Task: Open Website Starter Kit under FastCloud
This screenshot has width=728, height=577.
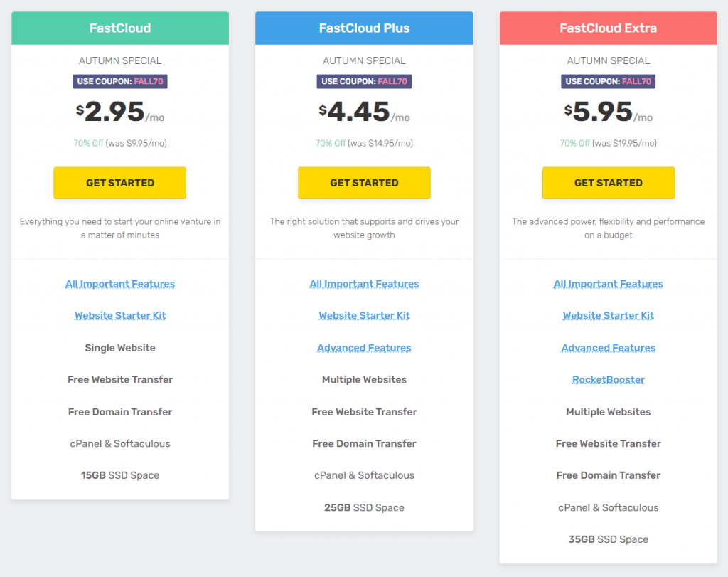Action: coord(119,315)
